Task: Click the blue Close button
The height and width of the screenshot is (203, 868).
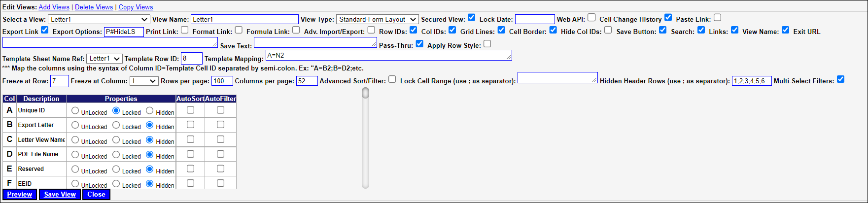Action: (x=96, y=195)
